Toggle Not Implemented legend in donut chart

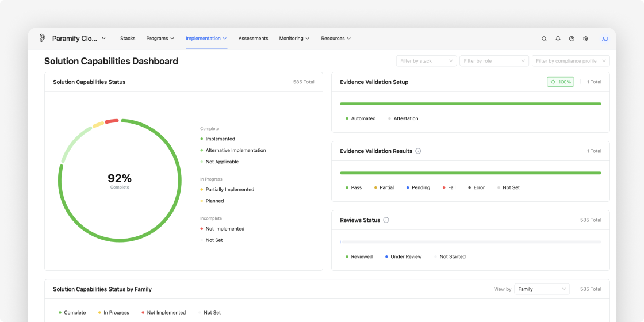[222, 229]
